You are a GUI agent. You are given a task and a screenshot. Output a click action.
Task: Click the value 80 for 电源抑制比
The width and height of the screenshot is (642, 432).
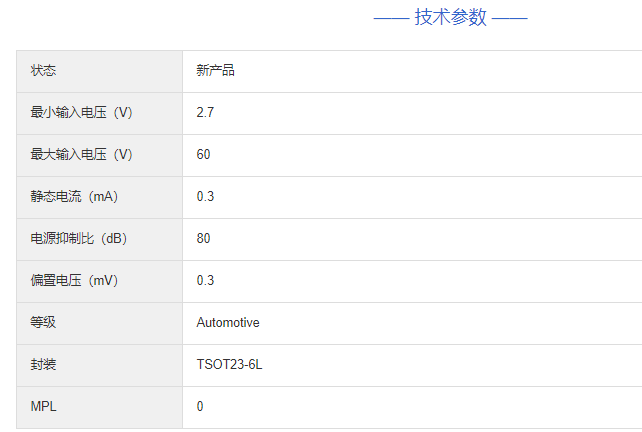click(204, 239)
